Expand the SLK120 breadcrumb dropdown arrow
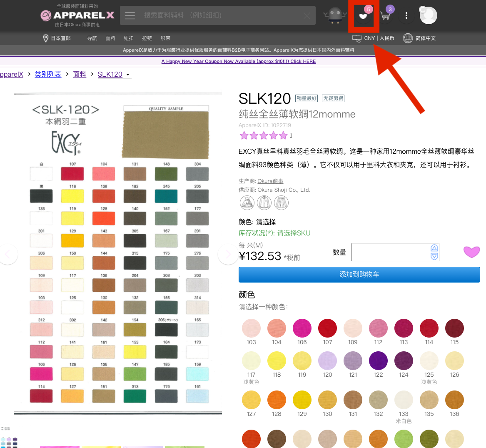 click(x=128, y=75)
